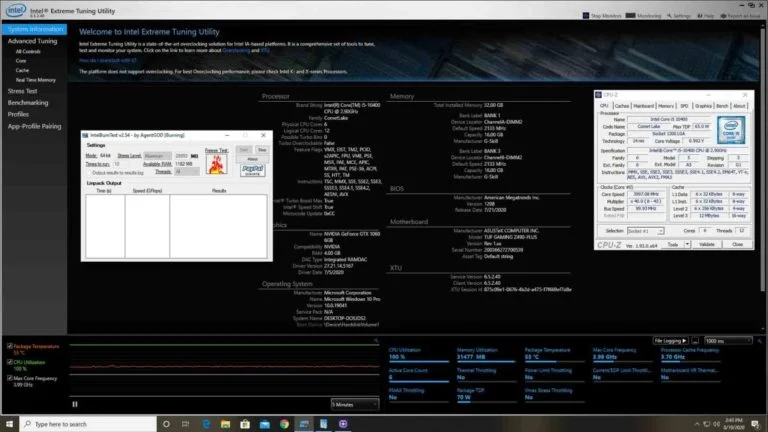This screenshot has height=432, width=768.
Task: Switch to the Memory tab in CPU-Z
Action: click(666, 106)
